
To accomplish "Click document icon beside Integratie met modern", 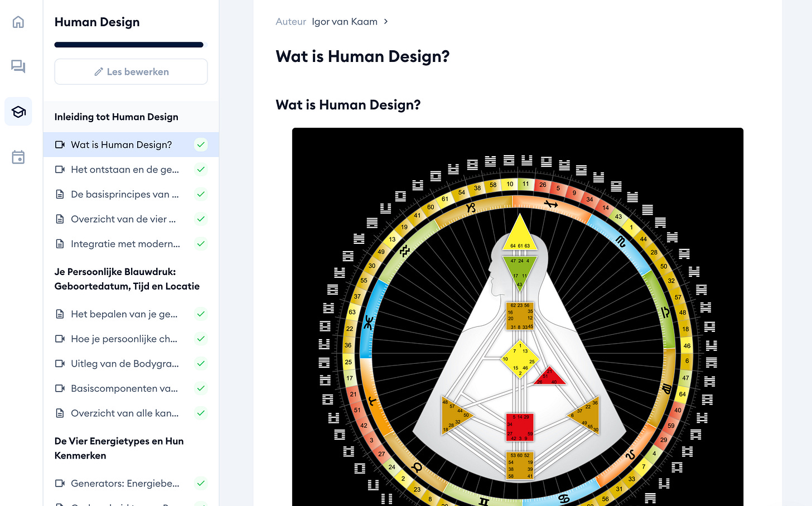I will tap(60, 244).
